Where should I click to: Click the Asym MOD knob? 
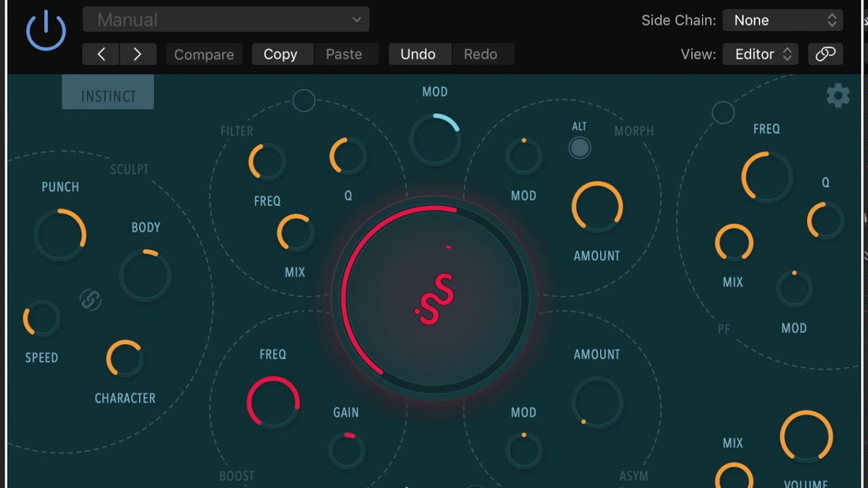point(524,450)
